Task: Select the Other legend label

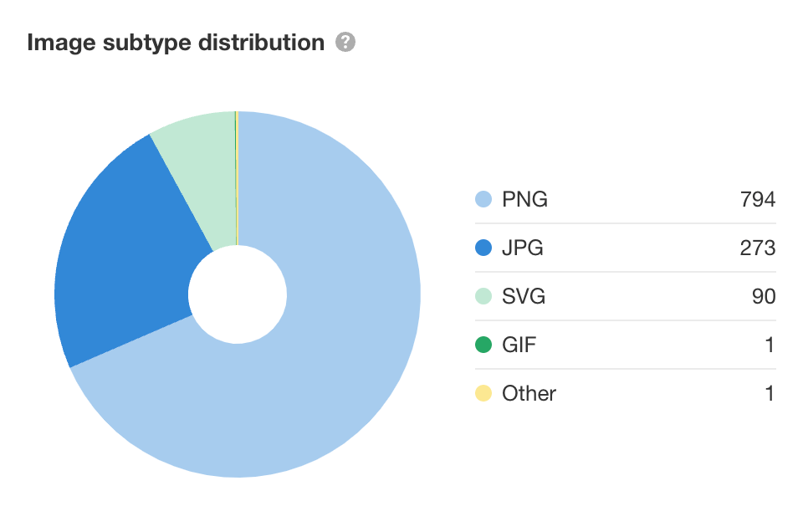Action: click(x=529, y=394)
